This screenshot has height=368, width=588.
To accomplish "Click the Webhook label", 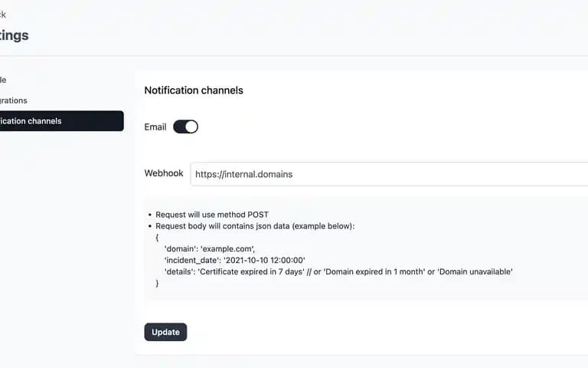I will [x=164, y=173].
